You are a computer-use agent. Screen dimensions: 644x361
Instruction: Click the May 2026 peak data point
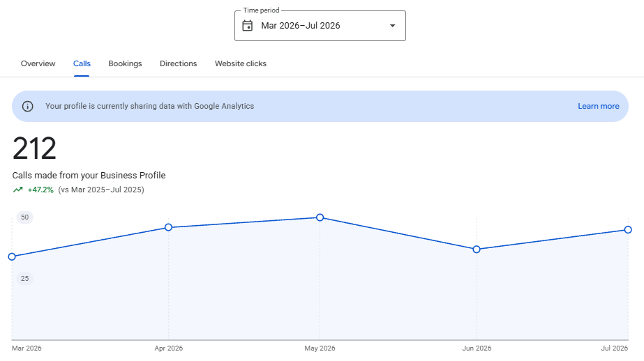320,217
